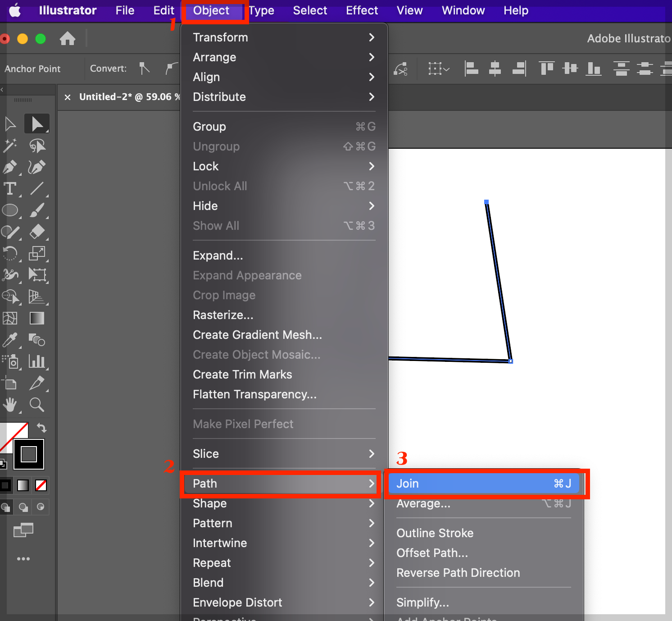Expand the Shape submenu
This screenshot has height=621, width=672.
pos(284,503)
